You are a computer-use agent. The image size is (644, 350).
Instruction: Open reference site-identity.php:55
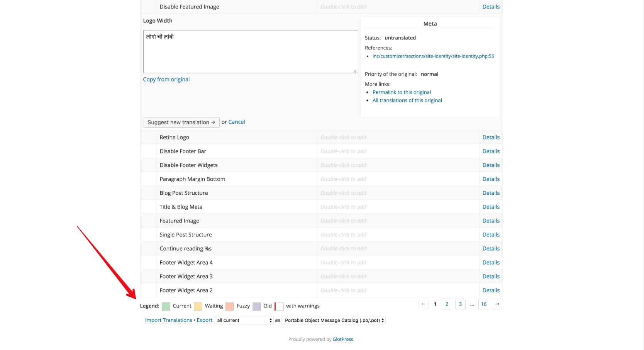coord(433,56)
